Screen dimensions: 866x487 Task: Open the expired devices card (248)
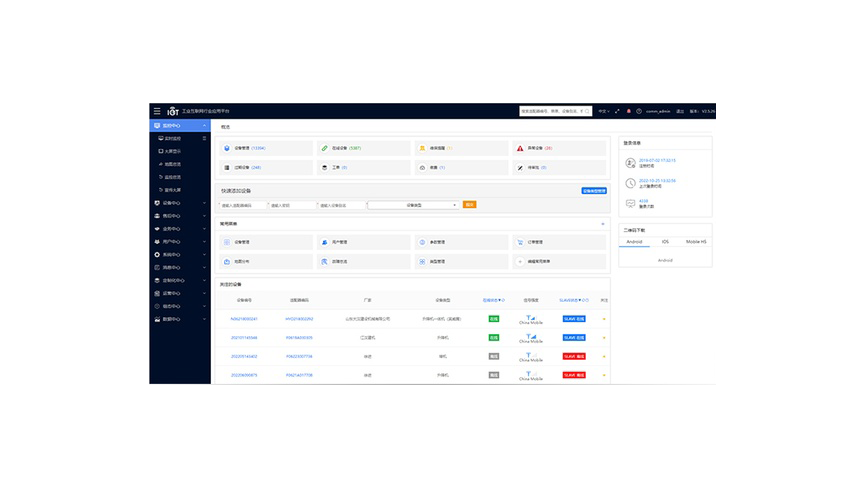pyautogui.click(x=266, y=167)
